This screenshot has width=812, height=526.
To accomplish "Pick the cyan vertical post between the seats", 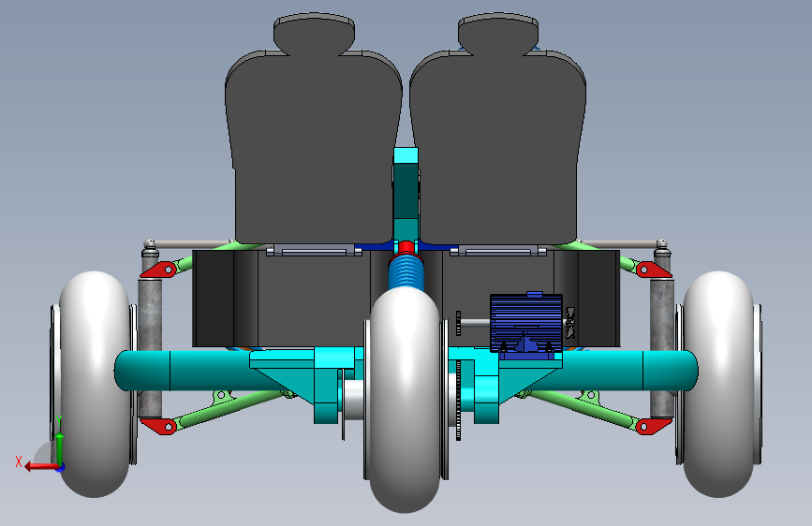I will point(406,195).
